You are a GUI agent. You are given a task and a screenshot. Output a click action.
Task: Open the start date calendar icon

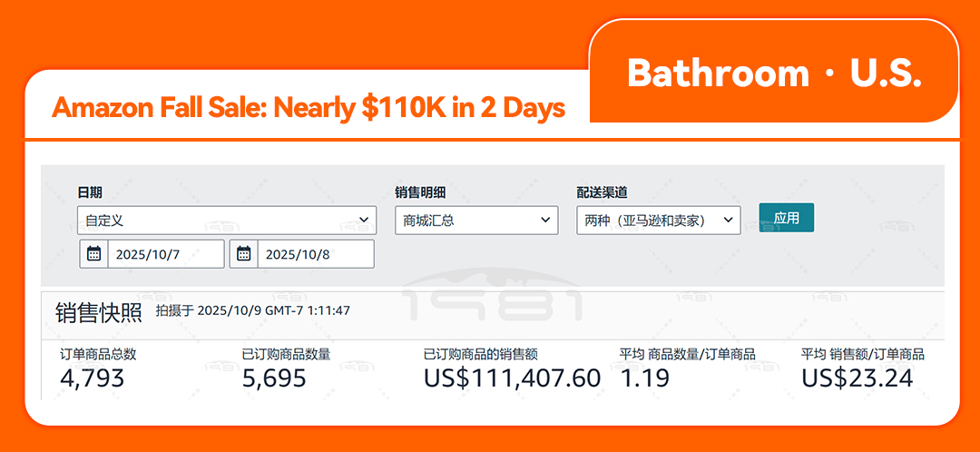[93, 254]
